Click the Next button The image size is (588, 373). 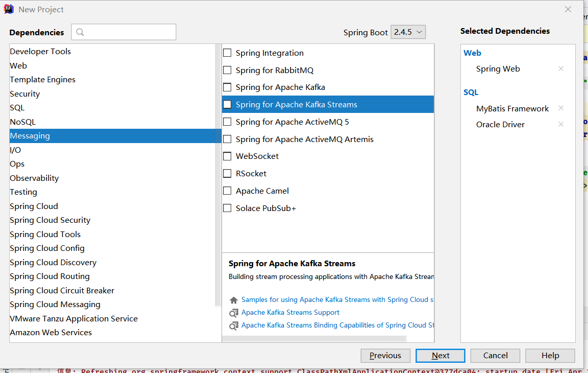click(440, 356)
